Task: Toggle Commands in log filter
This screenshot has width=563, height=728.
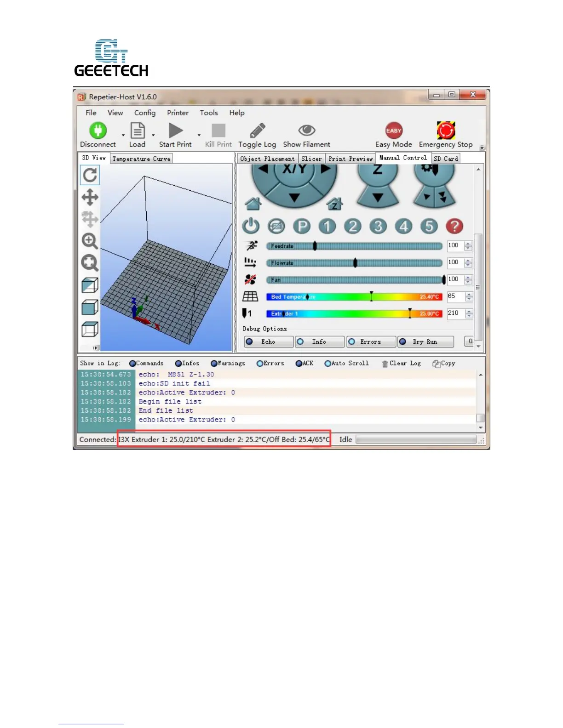Action: click(146, 364)
